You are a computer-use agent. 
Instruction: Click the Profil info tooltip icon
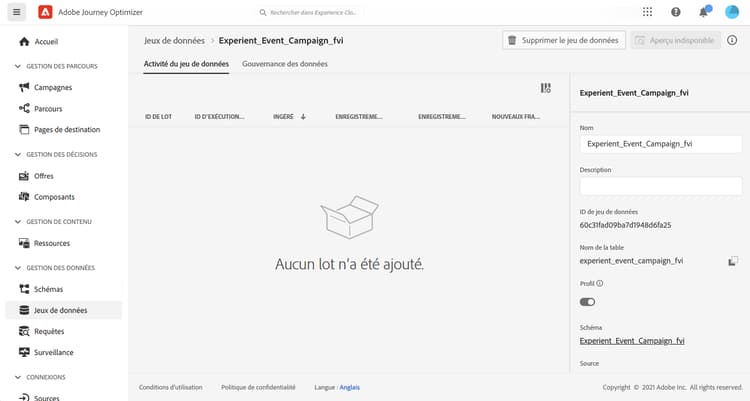pos(599,283)
